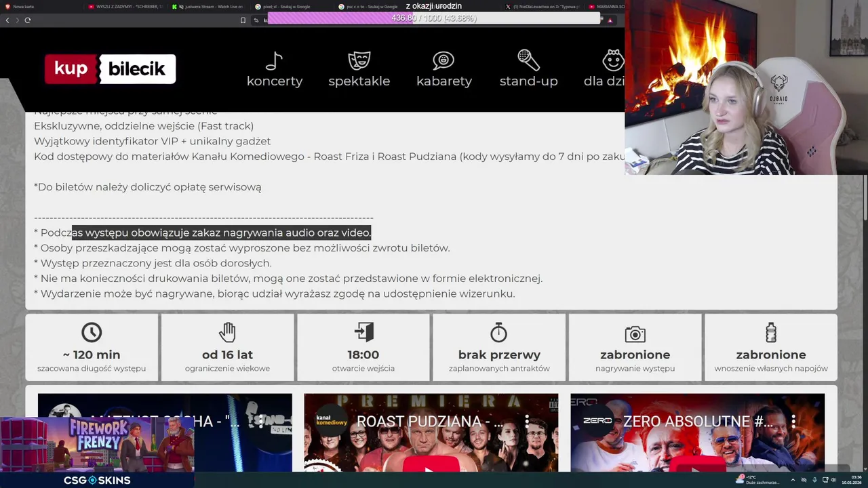This screenshot has height=488, width=868.
Task: Click the rule about not printing tickets
Action: click(x=288, y=279)
